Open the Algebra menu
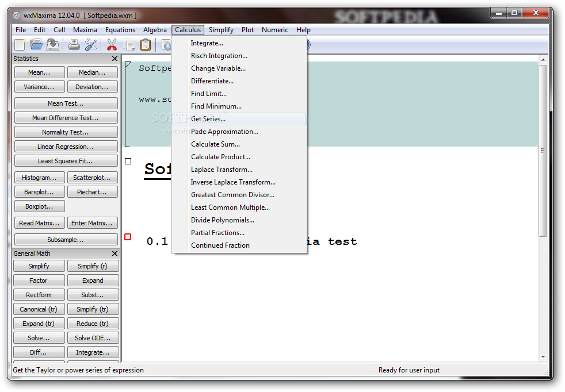565x392 pixels. click(x=155, y=30)
